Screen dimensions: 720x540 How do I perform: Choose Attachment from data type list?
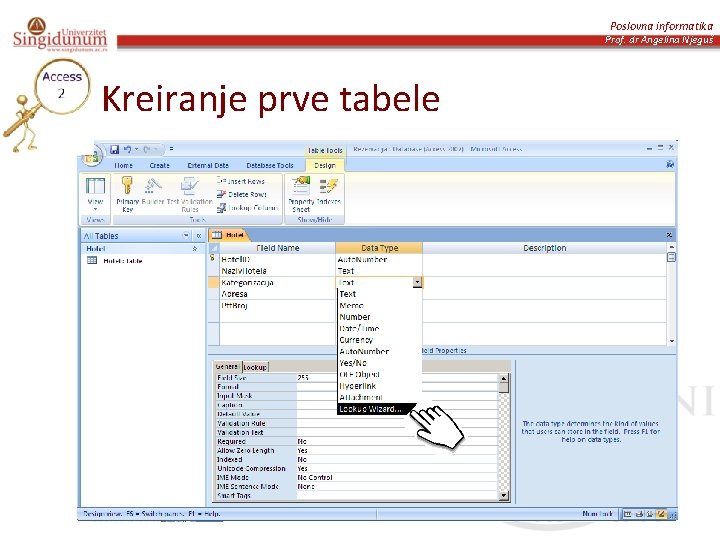click(379, 397)
